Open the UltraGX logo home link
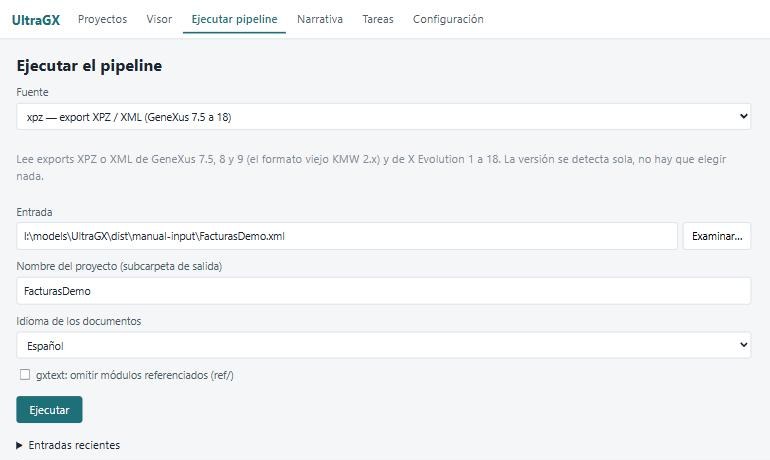Image resolution: width=770 pixels, height=460 pixels. point(36,20)
